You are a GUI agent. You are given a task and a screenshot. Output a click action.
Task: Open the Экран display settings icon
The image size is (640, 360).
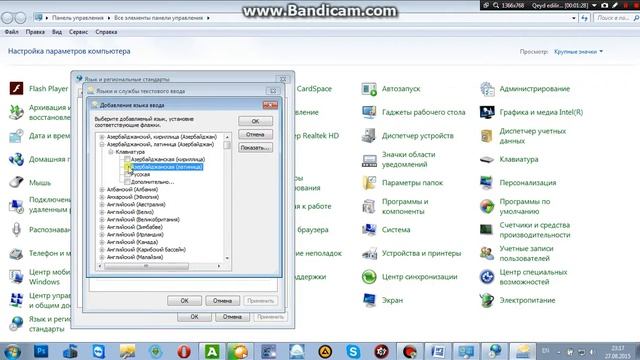(x=382, y=300)
